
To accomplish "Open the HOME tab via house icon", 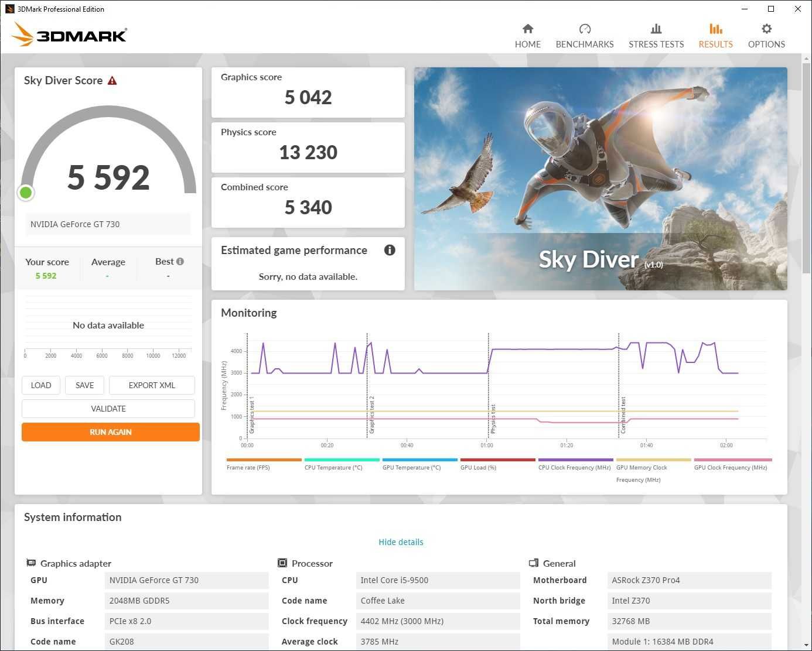I will click(528, 29).
